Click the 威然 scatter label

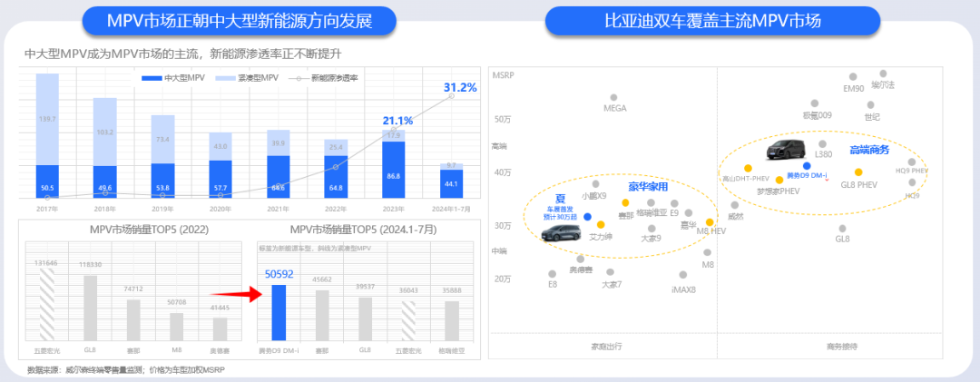click(x=736, y=216)
